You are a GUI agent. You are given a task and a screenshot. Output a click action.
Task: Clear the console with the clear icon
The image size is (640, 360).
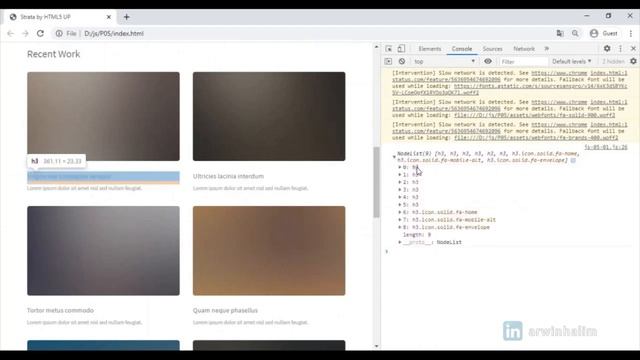point(402,61)
